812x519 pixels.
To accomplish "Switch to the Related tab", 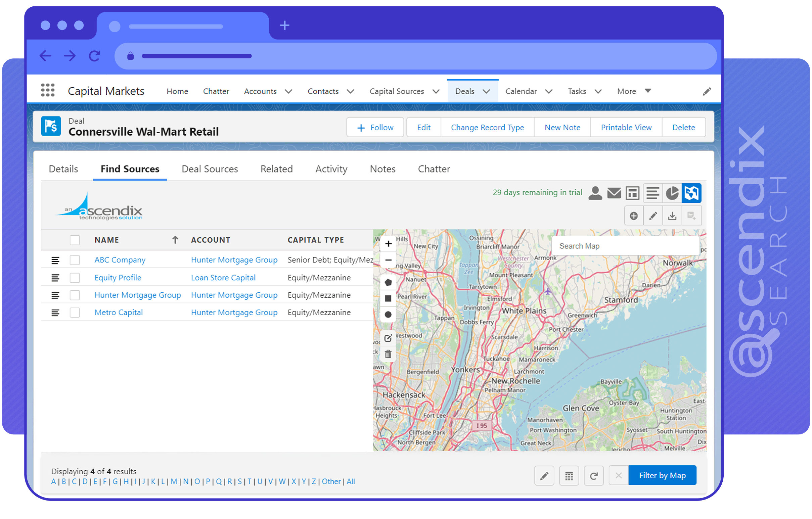I will 276,169.
